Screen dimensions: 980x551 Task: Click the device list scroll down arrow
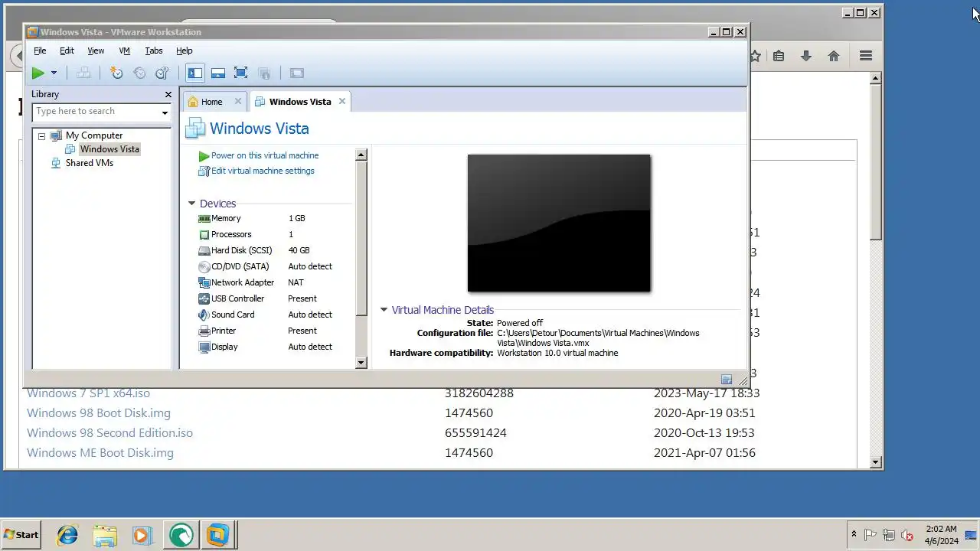click(x=361, y=363)
